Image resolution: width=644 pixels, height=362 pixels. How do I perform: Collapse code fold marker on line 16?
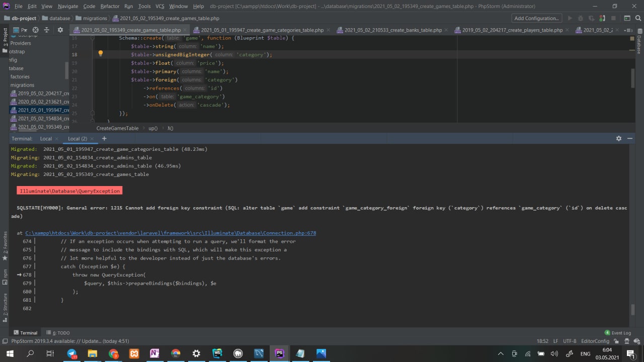pos(92,38)
